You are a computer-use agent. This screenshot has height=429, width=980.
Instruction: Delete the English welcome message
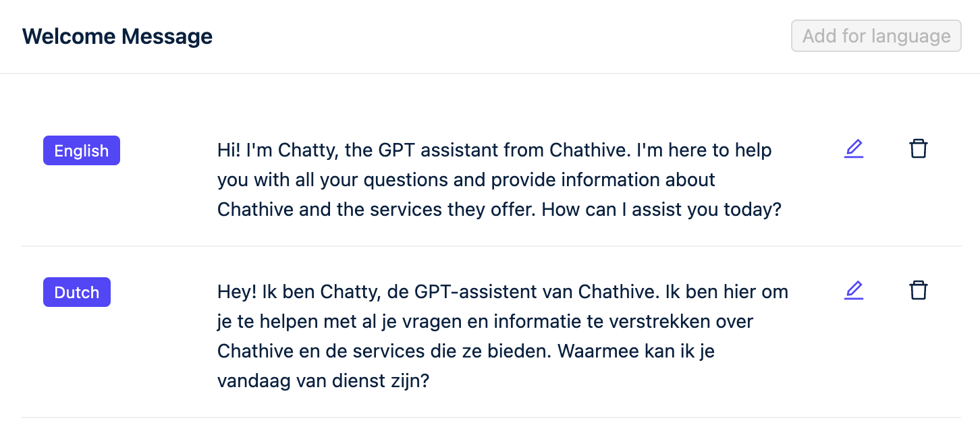(918, 149)
